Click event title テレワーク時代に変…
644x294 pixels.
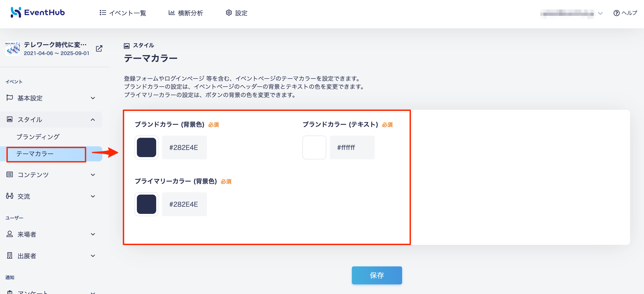click(x=55, y=45)
